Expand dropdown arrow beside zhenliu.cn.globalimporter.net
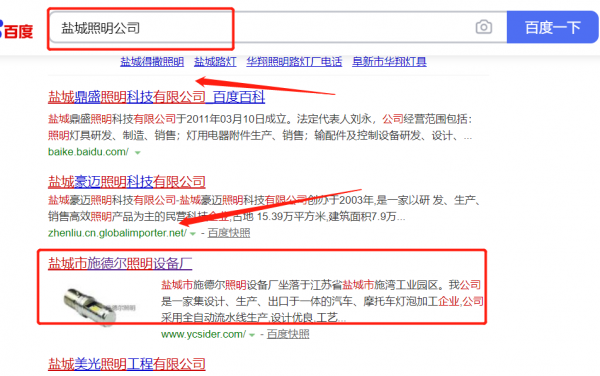 193,234
